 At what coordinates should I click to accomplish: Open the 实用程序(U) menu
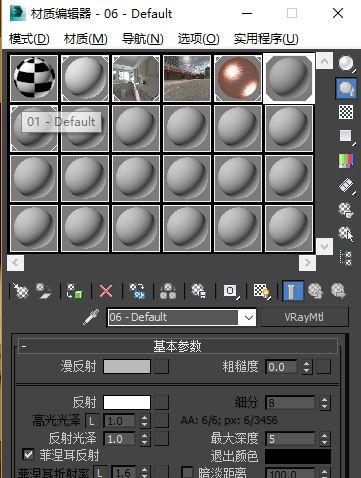tap(266, 39)
